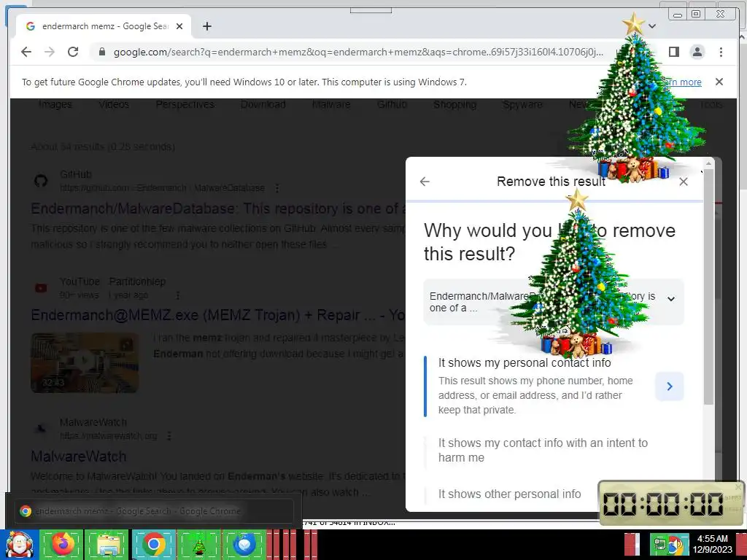Open the Learn more link
747x560 pixels.
tap(683, 82)
